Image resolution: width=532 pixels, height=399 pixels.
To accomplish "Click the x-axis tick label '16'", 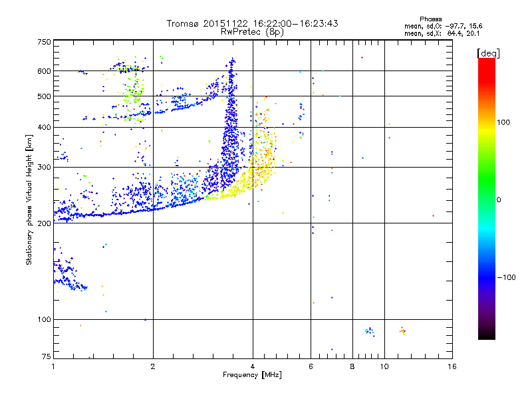I will pos(452,366).
